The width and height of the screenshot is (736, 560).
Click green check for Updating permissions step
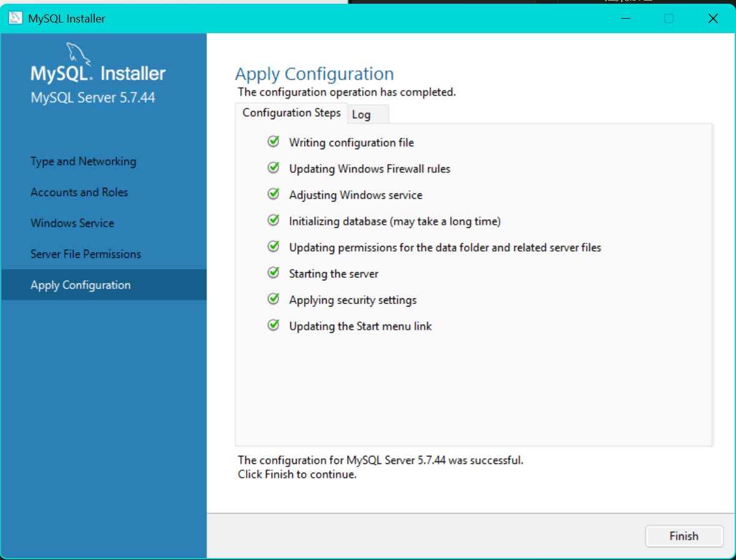(273, 247)
